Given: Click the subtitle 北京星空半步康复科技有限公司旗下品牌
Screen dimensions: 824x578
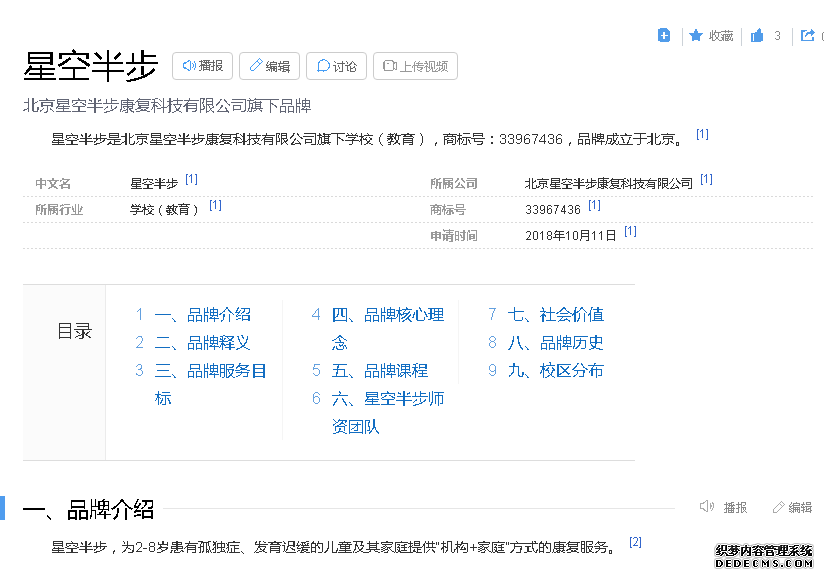Looking at the screenshot, I should tap(167, 106).
